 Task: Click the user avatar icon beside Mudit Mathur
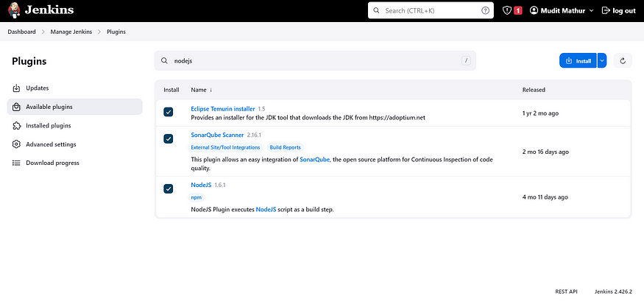pyautogui.click(x=534, y=11)
